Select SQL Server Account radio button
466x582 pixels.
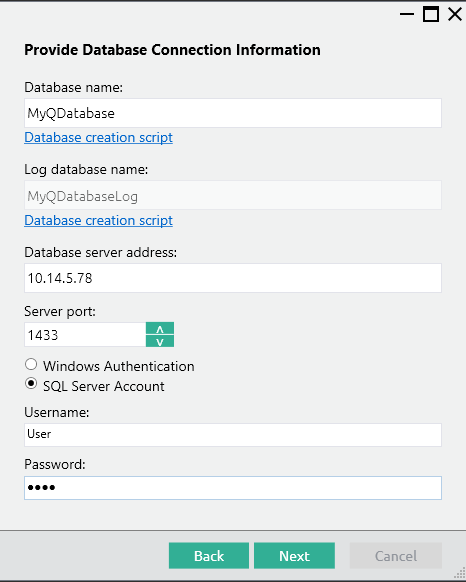point(31,384)
